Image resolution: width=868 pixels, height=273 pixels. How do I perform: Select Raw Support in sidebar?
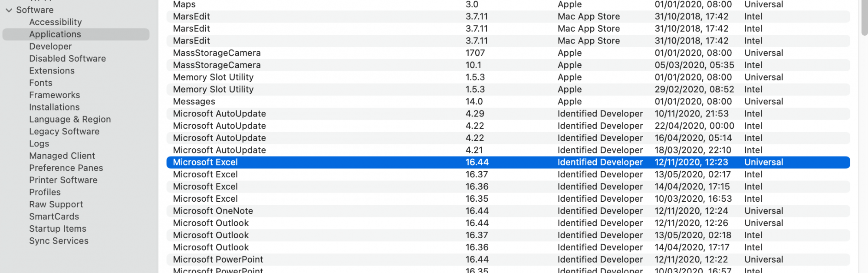[56, 205]
